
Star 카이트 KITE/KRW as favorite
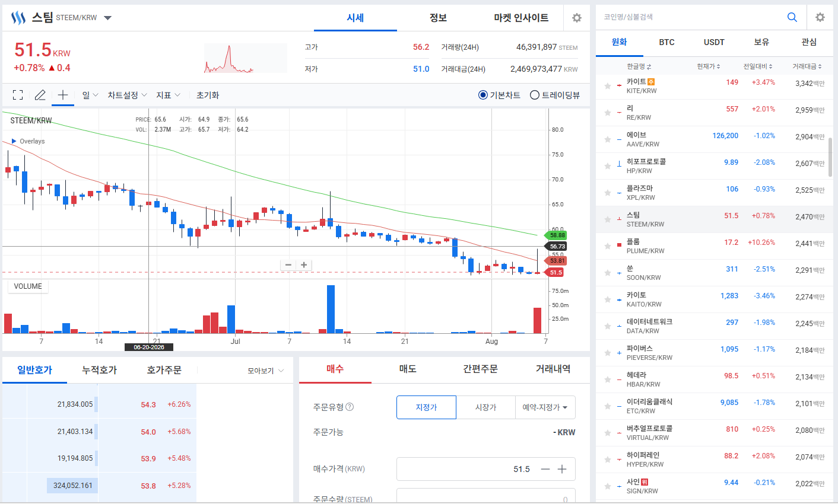(x=608, y=86)
